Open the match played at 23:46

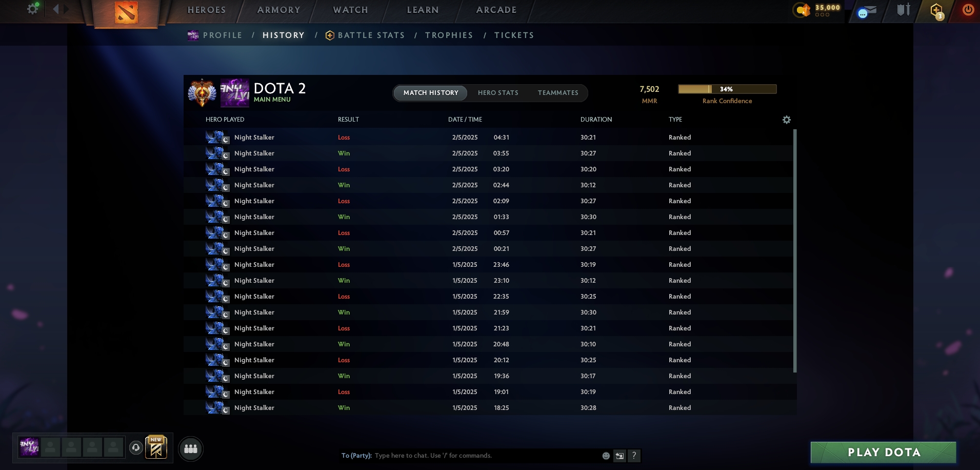coord(488,265)
